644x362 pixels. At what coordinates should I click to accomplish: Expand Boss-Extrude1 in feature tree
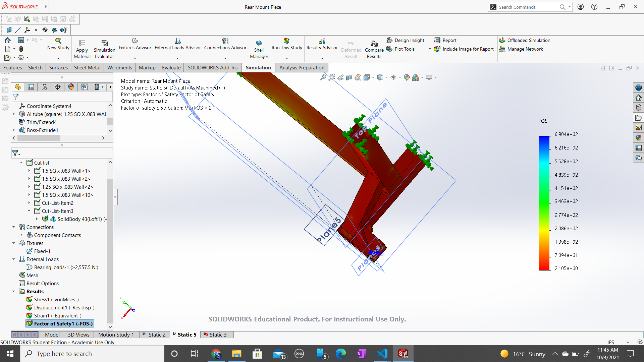coord(14,130)
